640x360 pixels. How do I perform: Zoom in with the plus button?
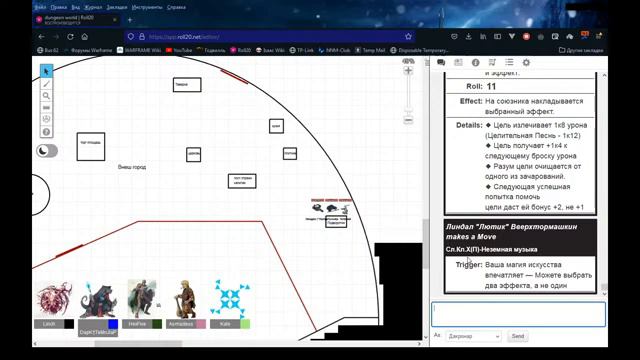pyautogui.click(x=408, y=71)
